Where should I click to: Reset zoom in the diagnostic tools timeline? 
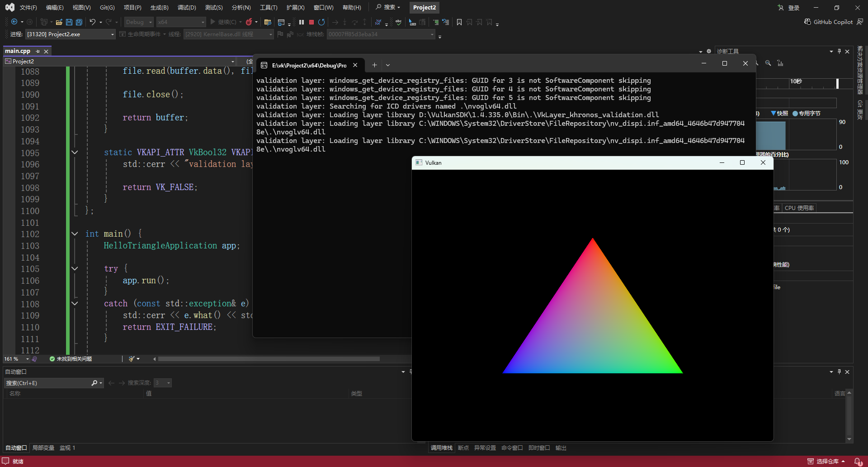(x=780, y=63)
